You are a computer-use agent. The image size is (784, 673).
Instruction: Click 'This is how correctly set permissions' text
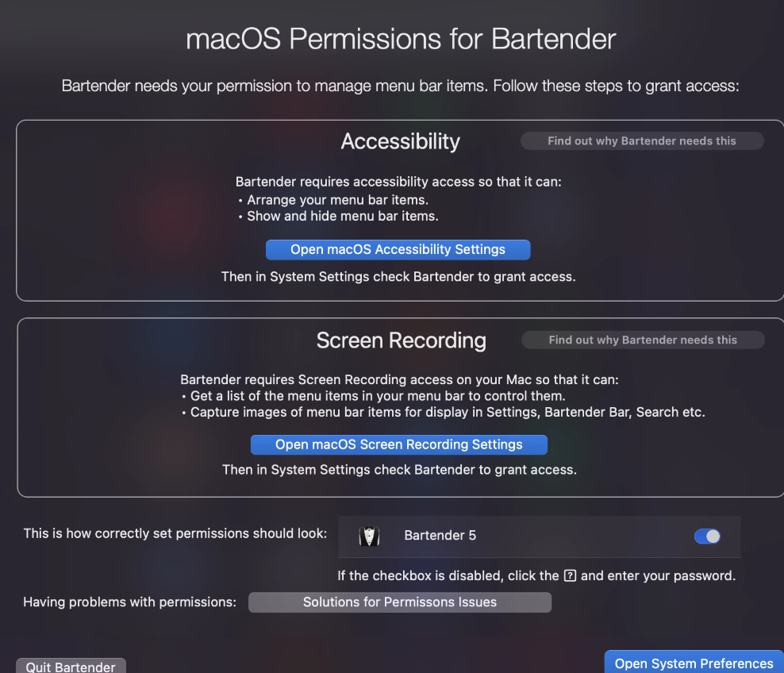[175, 533]
